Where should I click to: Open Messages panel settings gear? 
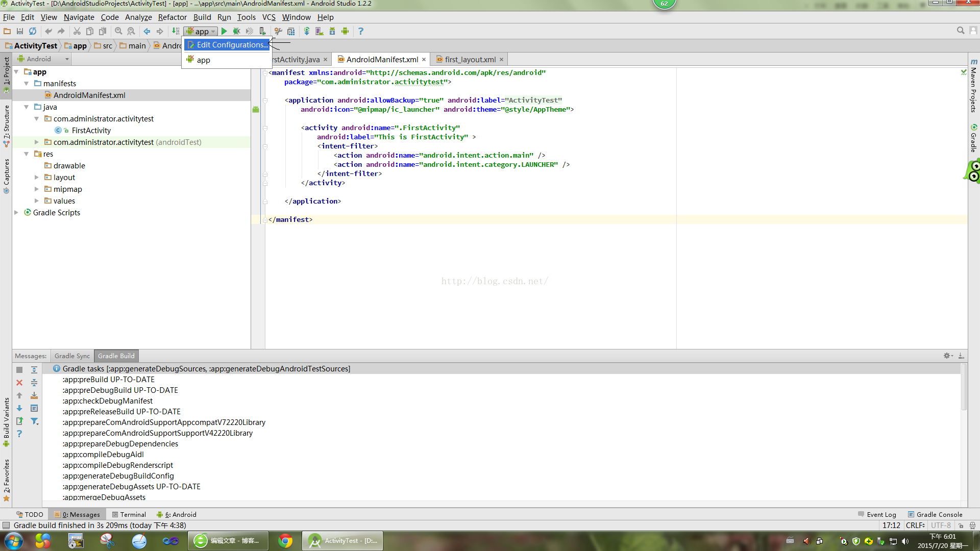pos(948,356)
